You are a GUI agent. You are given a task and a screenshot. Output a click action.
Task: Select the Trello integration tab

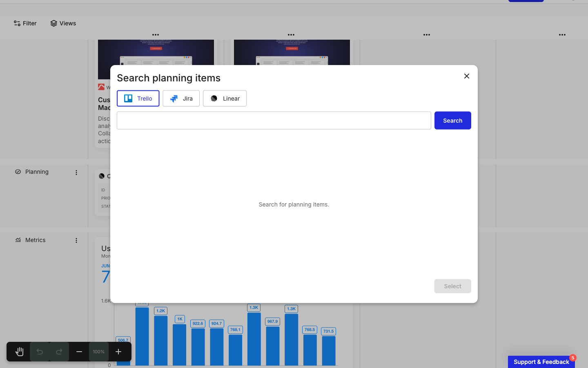point(138,99)
